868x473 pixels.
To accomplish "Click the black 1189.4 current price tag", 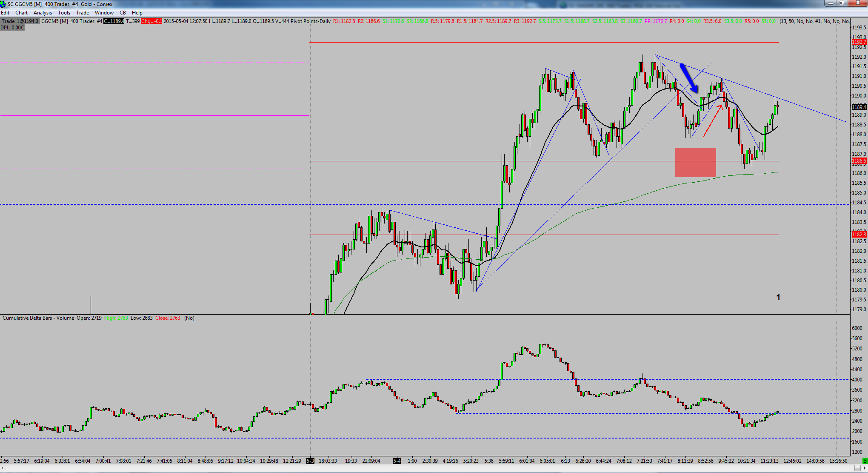I will pos(859,107).
